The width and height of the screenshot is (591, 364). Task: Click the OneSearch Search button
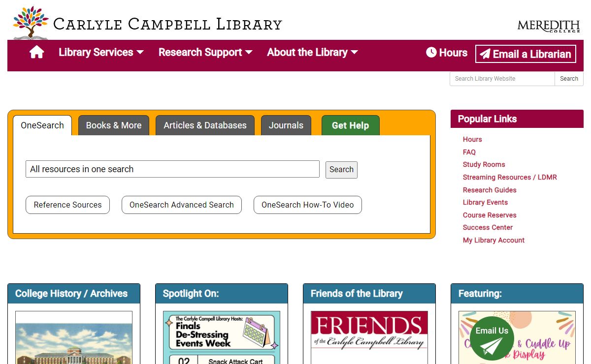(341, 170)
